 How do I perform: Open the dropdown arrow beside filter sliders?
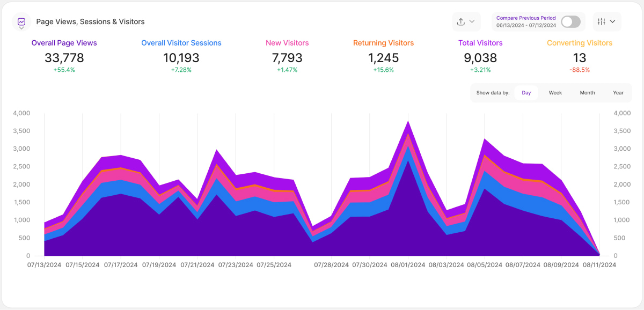[613, 22]
